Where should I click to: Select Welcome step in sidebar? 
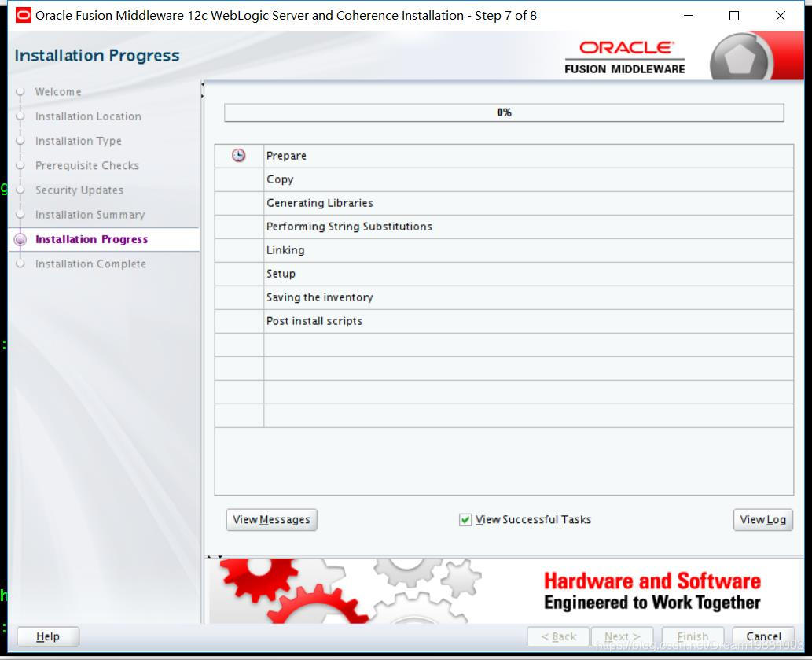(x=58, y=92)
